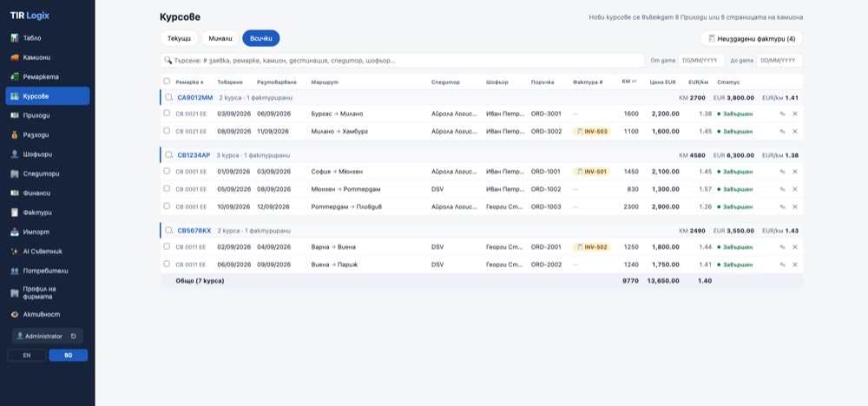Open truck CB5678KX link
868x406 pixels.
click(194, 231)
